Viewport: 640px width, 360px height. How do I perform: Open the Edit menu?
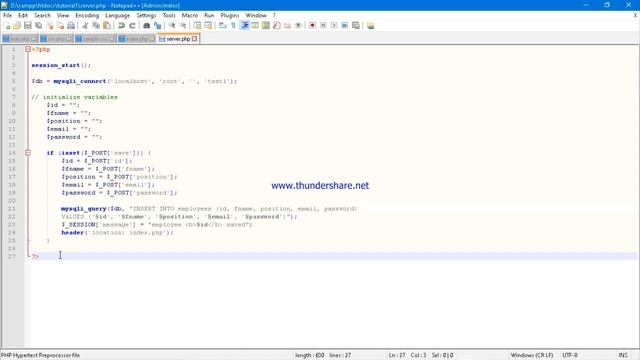[x=23, y=15]
